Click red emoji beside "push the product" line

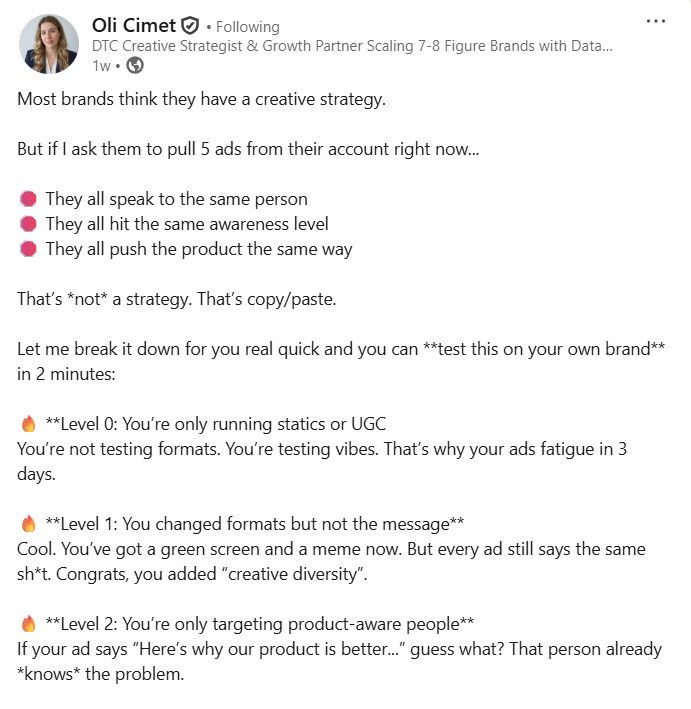[x=28, y=249]
